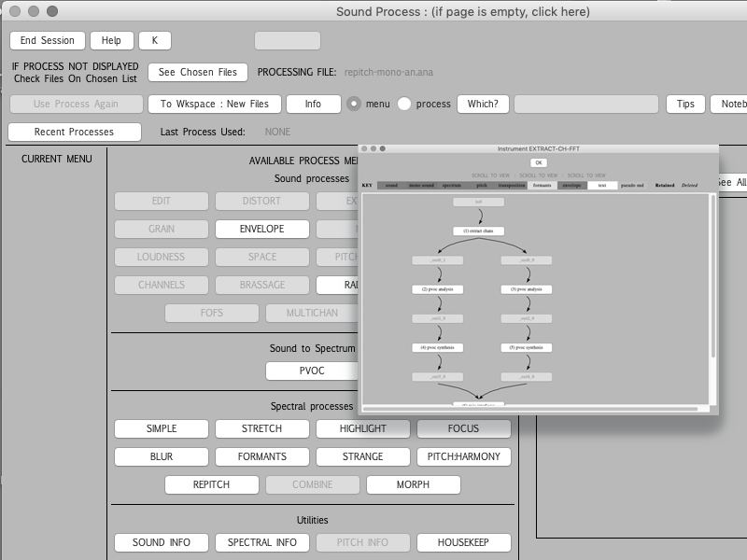Open the ENVELOPE sound process menu
The image size is (747, 560).
pyautogui.click(x=261, y=229)
